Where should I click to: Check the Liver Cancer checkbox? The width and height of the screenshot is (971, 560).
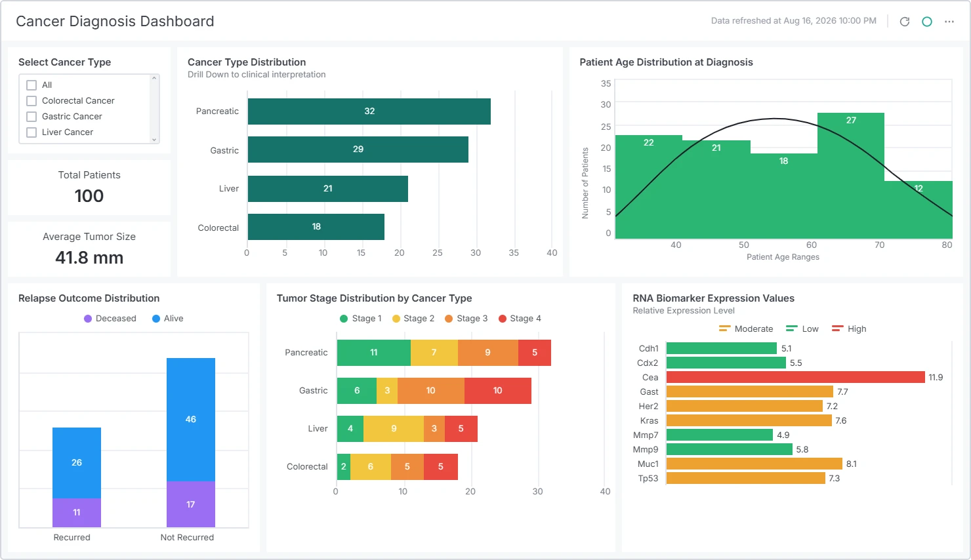coord(31,132)
